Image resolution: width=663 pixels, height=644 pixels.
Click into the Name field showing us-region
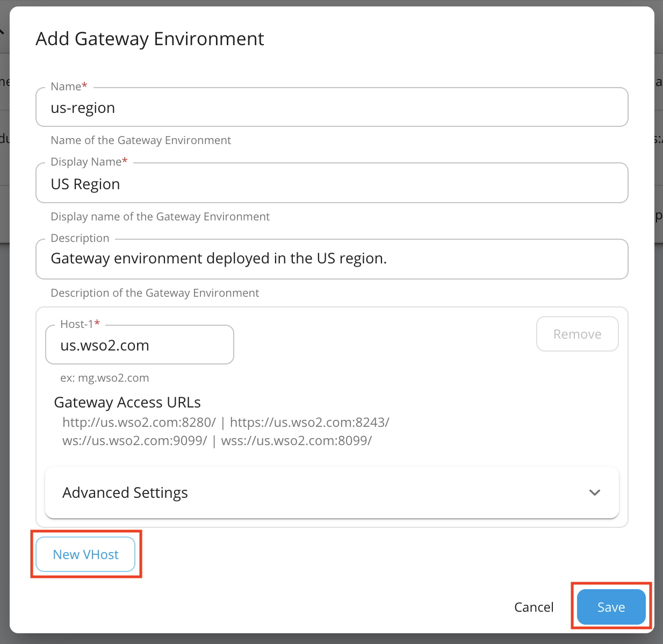[331, 107]
